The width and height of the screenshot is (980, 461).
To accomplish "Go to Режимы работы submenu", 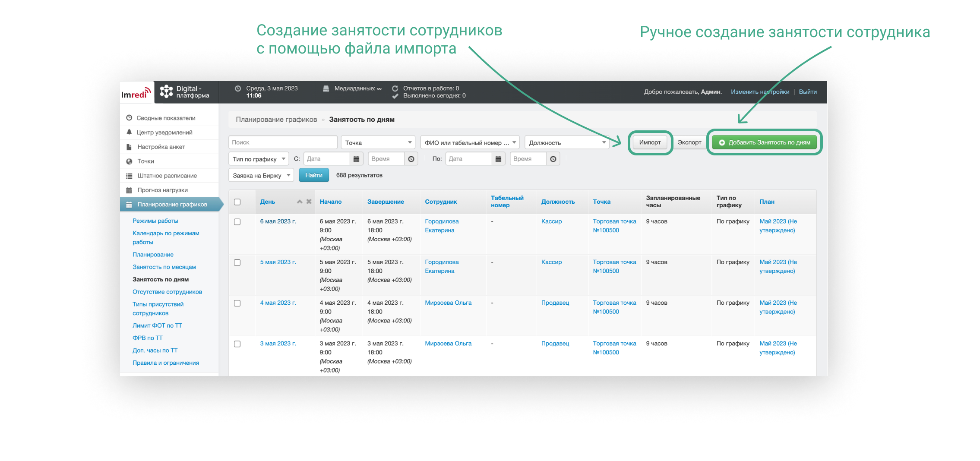I will 155,221.
